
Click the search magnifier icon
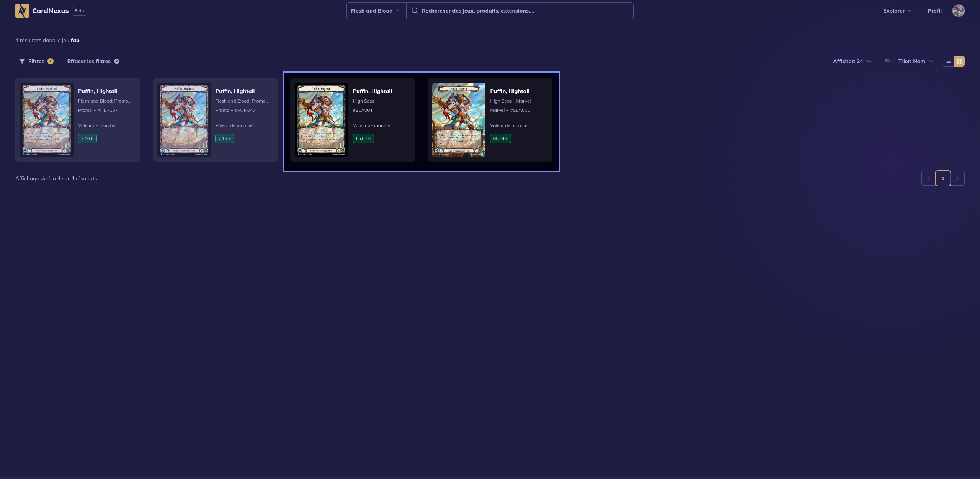coord(415,11)
